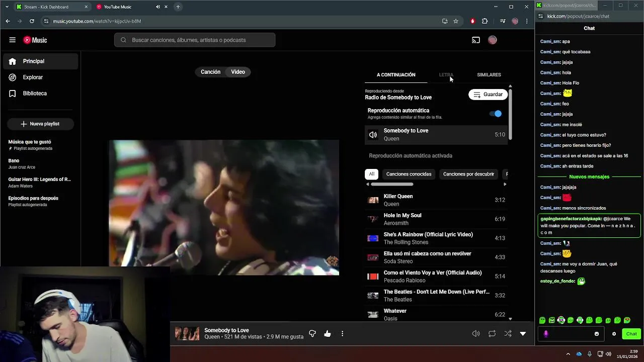Reload the YouTube Music page

pyautogui.click(x=32, y=21)
